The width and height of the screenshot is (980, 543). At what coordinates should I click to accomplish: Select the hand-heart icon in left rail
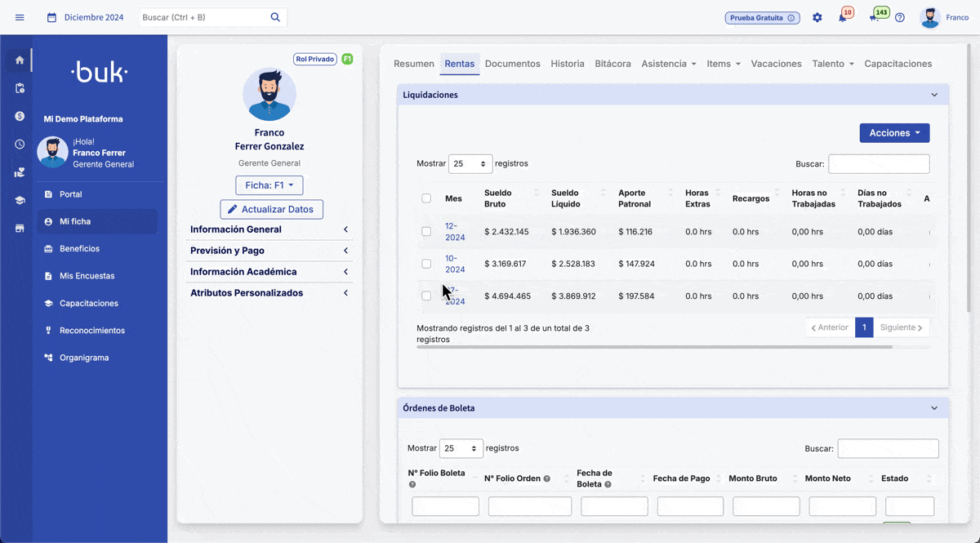20,172
